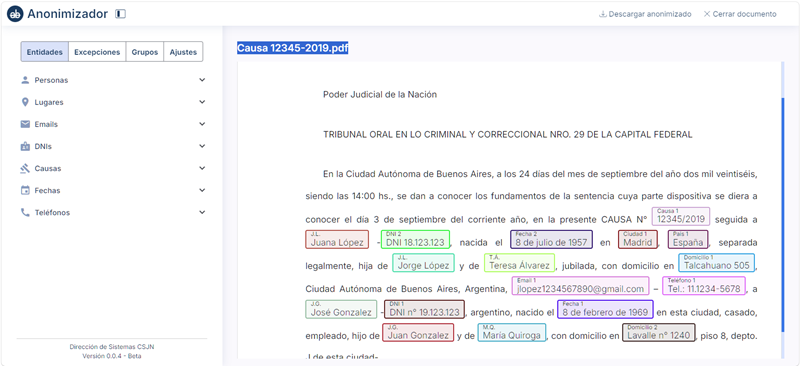The width and height of the screenshot is (800, 366).
Task: Click the España País 1 entity
Action: pos(688,240)
